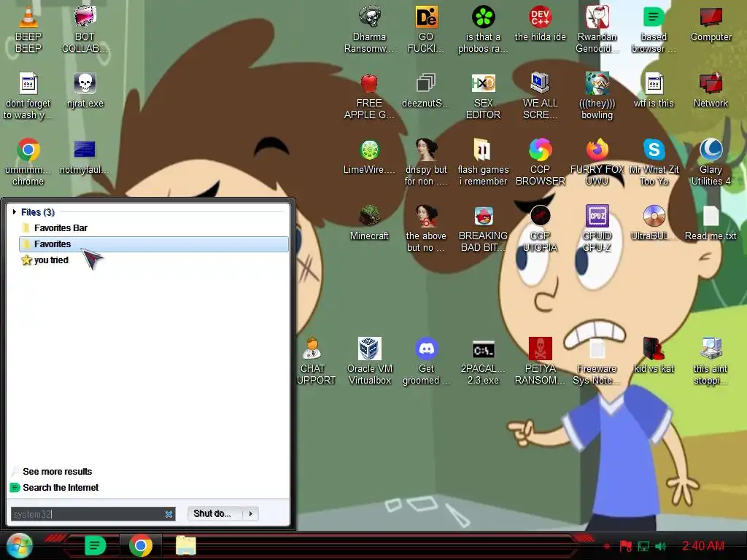
Task: Open the Discord 'Get groomed' icon
Action: (x=426, y=349)
